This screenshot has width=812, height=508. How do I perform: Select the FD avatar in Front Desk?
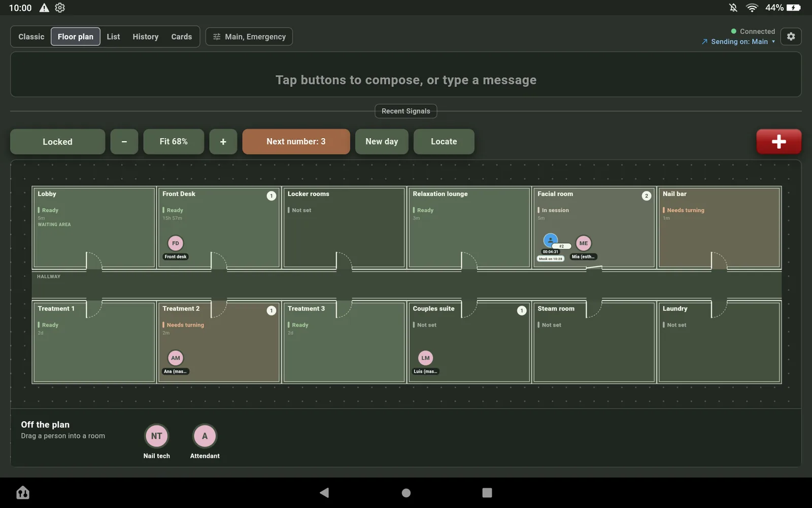click(x=176, y=243)
